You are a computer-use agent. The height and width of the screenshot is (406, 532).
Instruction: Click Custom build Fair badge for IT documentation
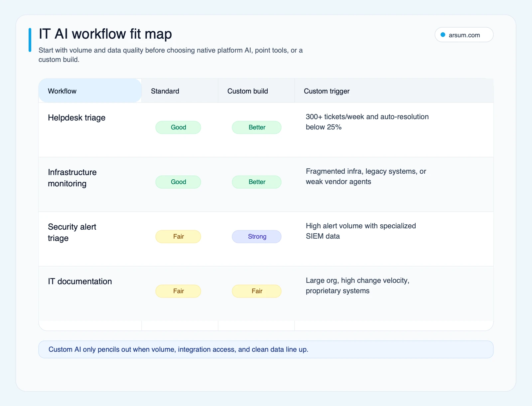(257, 291)
